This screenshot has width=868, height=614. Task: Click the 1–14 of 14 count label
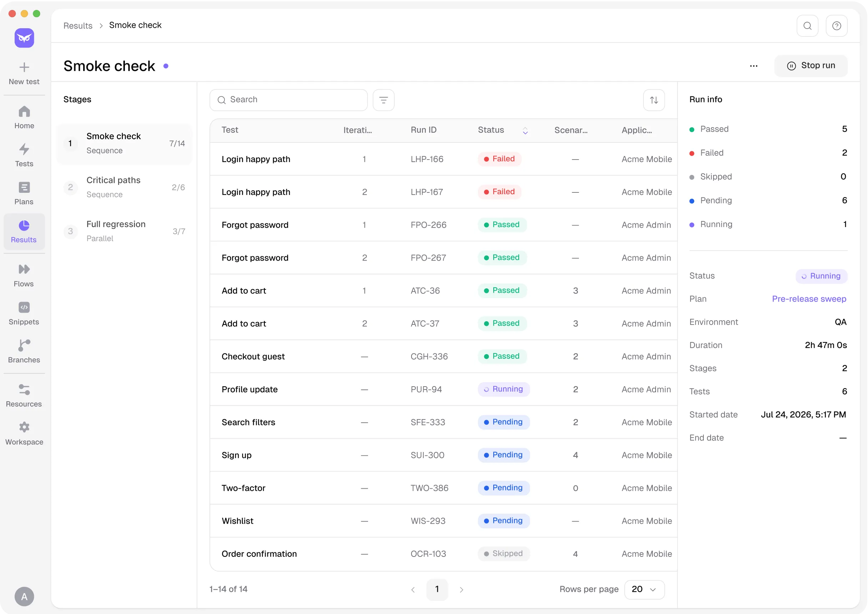tap(228, 589)
